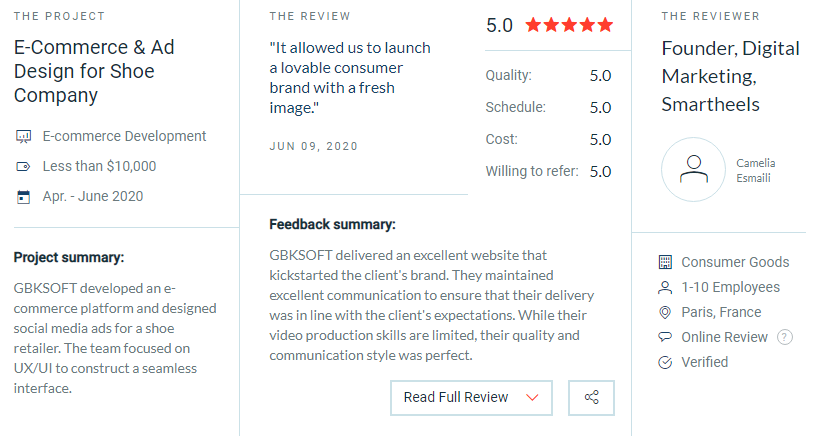Click the building icon next to Consumer Goods

pos(665,262)
